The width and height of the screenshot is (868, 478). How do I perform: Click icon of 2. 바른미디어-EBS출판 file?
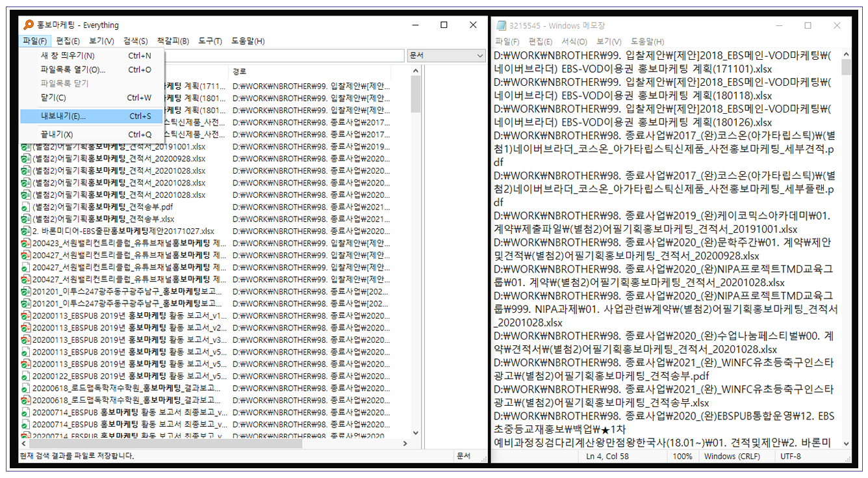click(26, 231)
